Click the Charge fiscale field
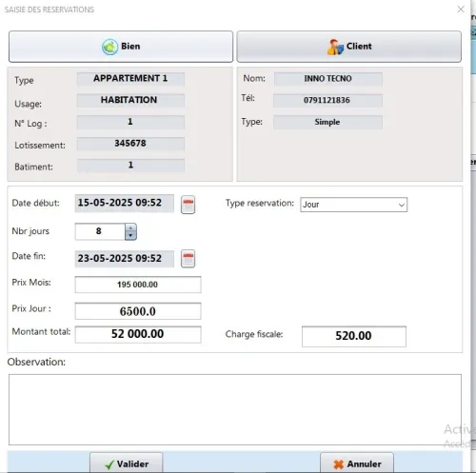Screen dimensions: 476x473 click(354, 336)
